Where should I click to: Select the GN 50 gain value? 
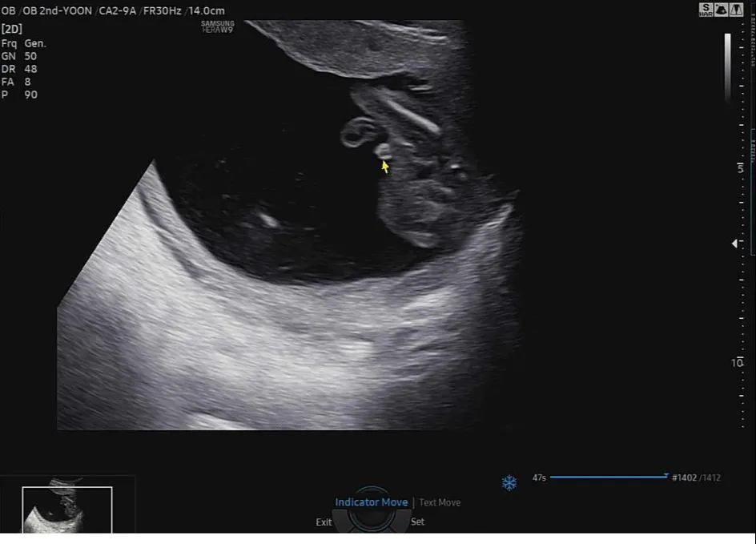coord(18,56)
